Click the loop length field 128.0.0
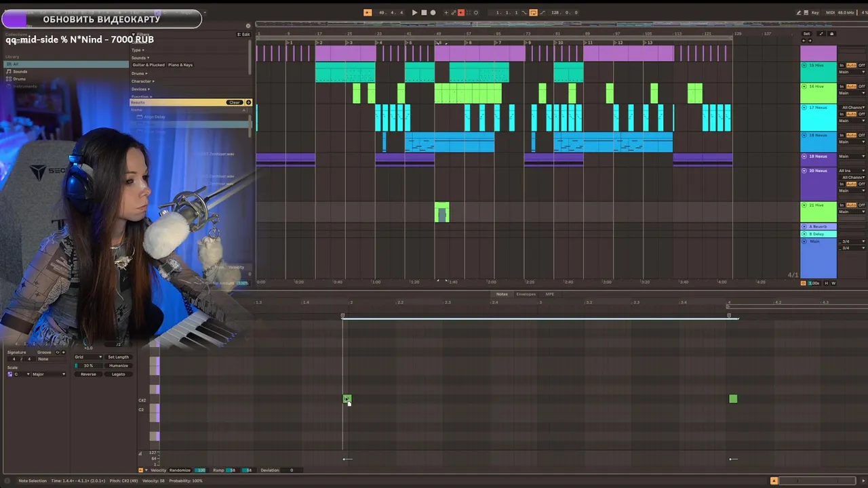 point(564,13)
